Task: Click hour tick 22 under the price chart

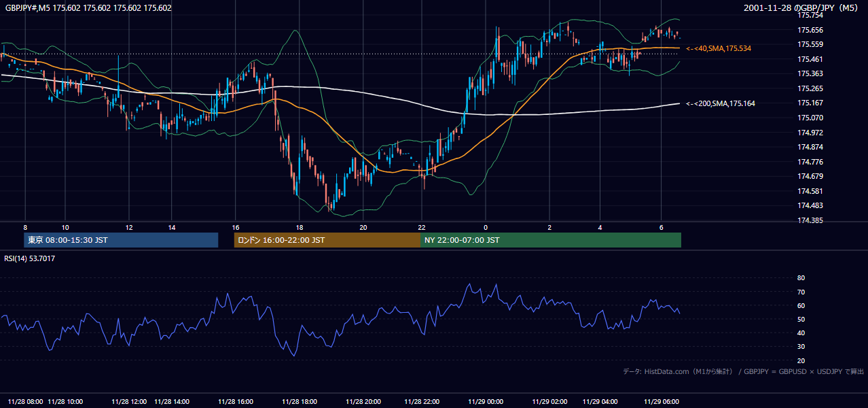Action: point(422,227)
